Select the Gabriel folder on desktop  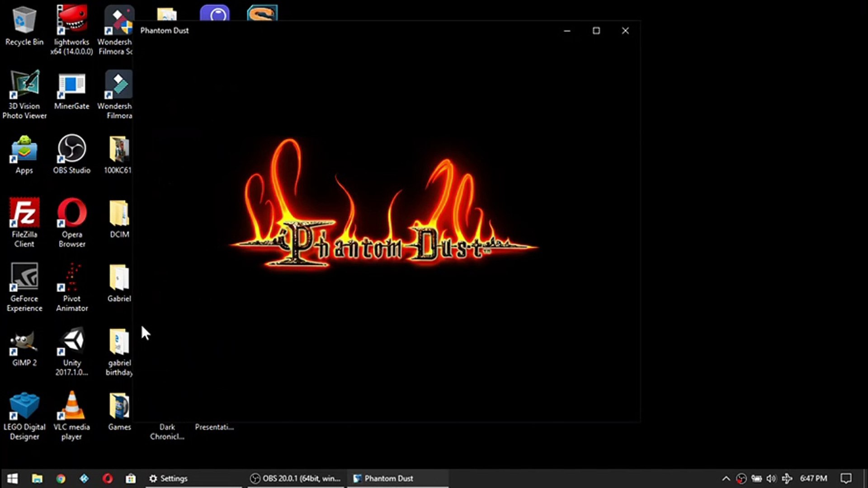pyautogui.click(x=119, y=283)
